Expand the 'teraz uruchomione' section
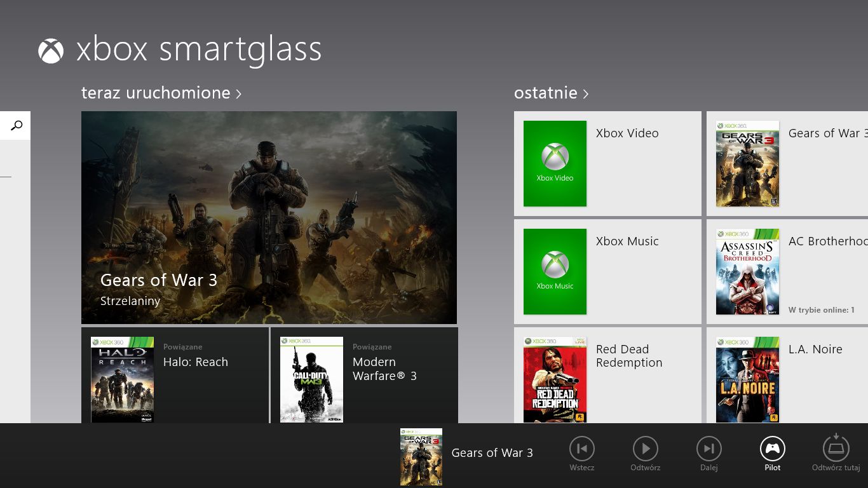The height and width of the screenshot is (488, 868). (x=161, y=93)
